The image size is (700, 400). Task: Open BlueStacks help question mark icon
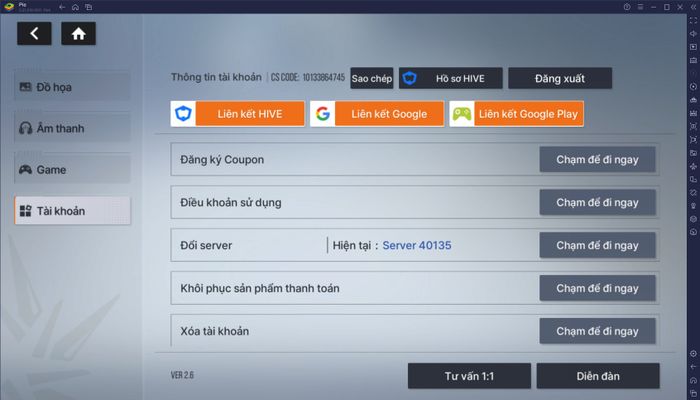pos(627,7)
